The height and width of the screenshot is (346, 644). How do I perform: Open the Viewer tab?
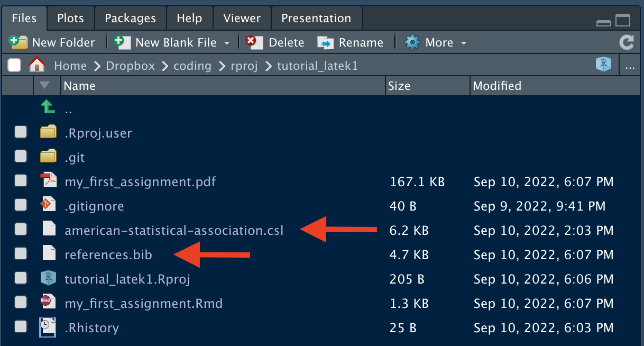(242, 19)
